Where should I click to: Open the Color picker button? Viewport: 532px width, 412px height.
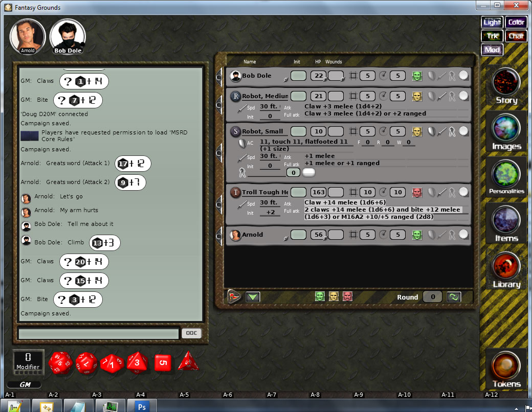tap(516, 22)
